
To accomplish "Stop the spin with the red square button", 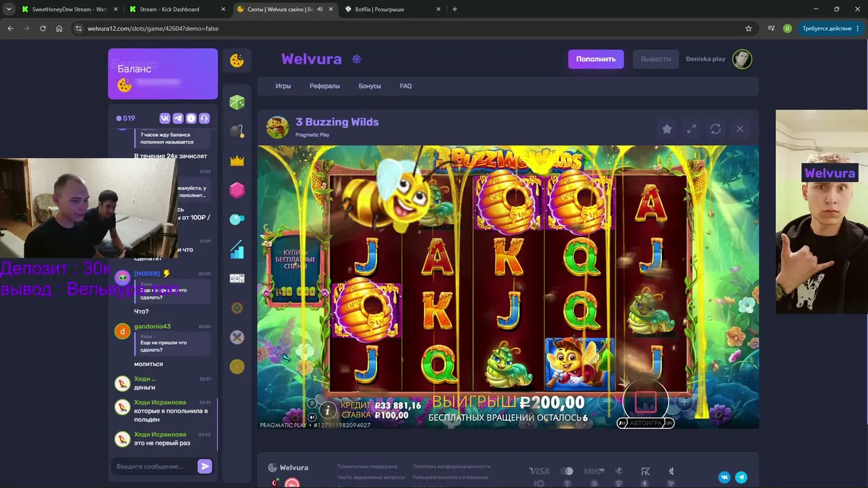I will (x=646, y=402).
